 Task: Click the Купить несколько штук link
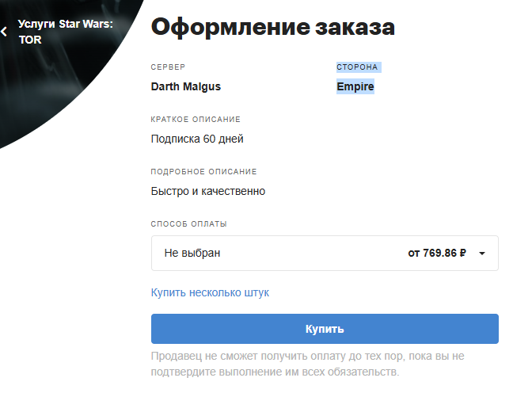[x=210, y=292]
